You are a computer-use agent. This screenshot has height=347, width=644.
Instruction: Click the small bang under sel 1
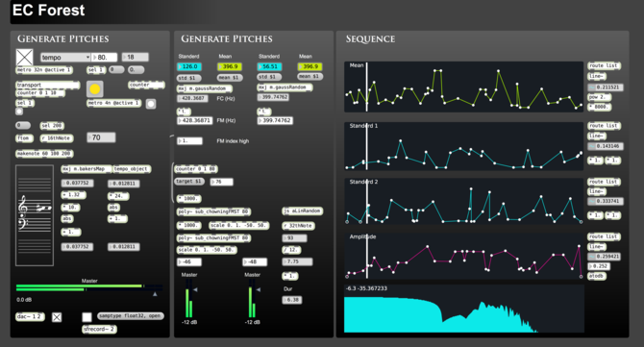click(19, 112)
